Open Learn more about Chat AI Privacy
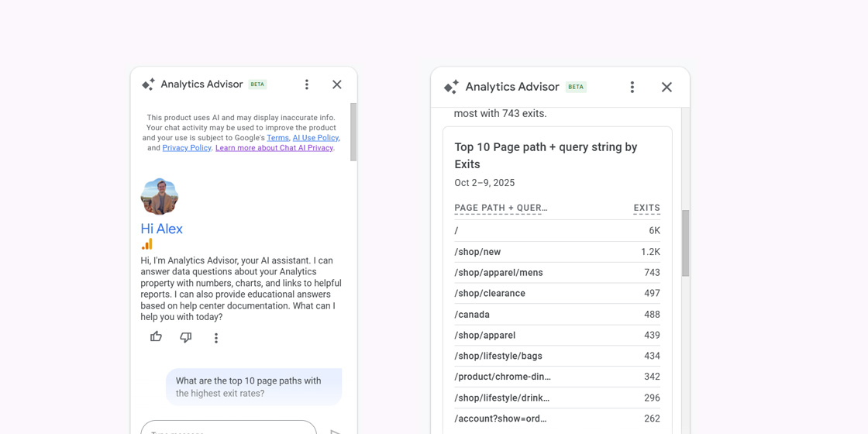Viewport: 868px width, 434px height. [274, 148]
